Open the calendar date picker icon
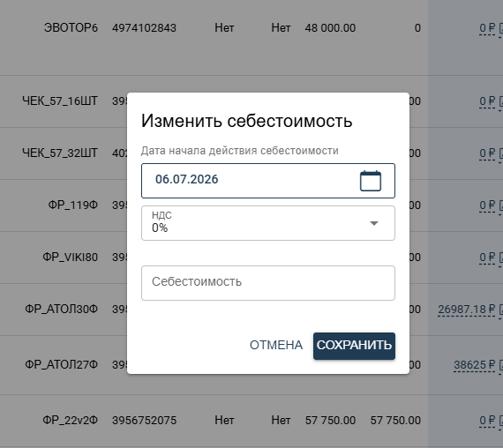 tap(371, 181)
